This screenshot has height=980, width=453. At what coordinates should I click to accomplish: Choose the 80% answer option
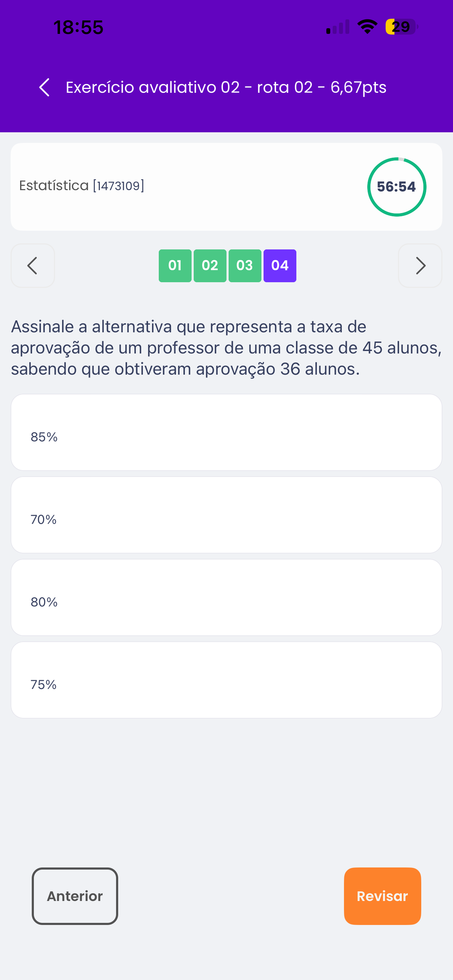coord(226,598)
